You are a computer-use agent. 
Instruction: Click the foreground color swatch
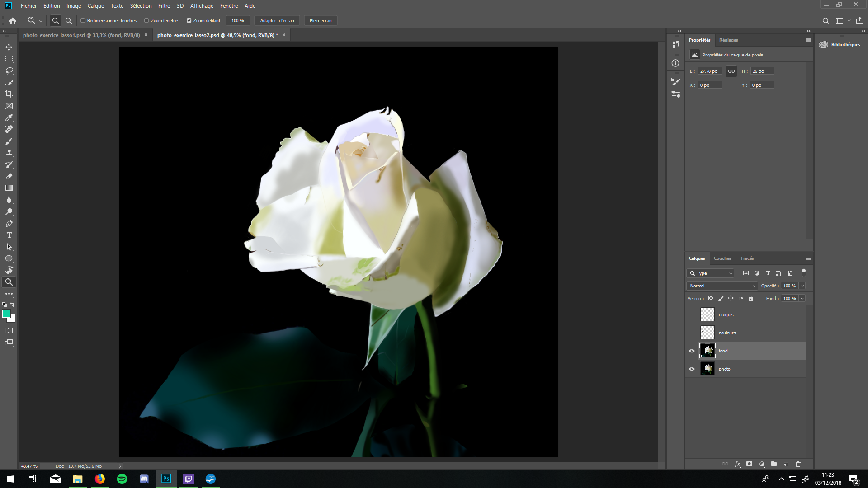coord(6,314)
